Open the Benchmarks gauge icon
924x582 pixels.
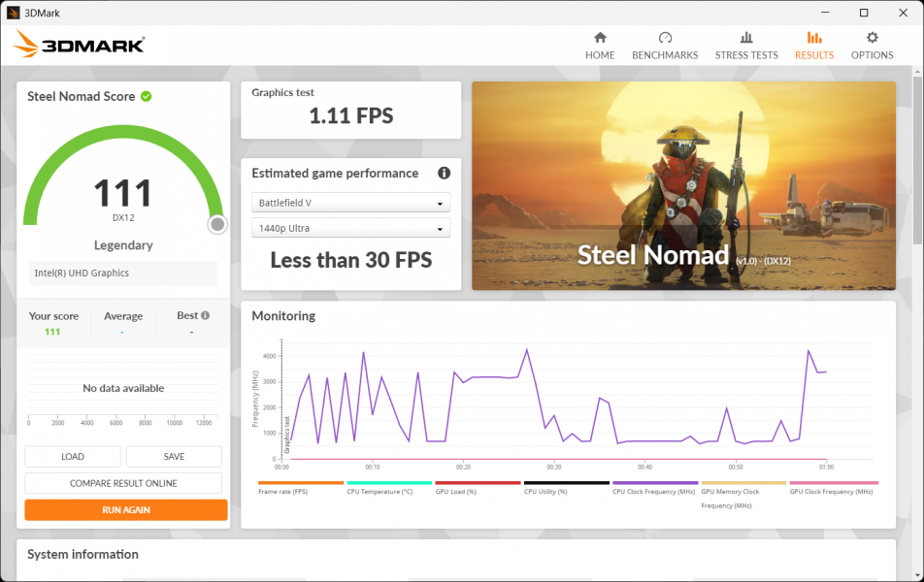665,38
